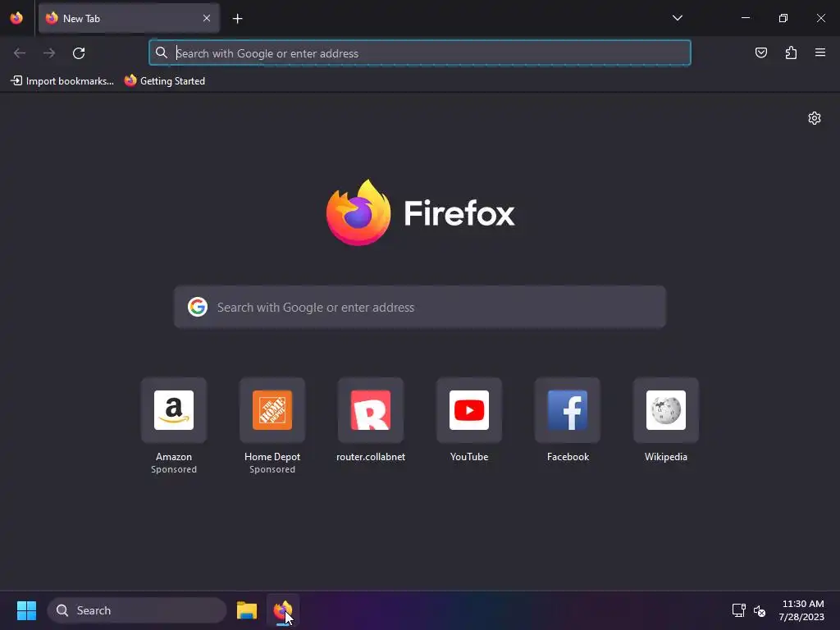
Task: Open Firefox View pinned tab icon
Action: click(16, 18)
